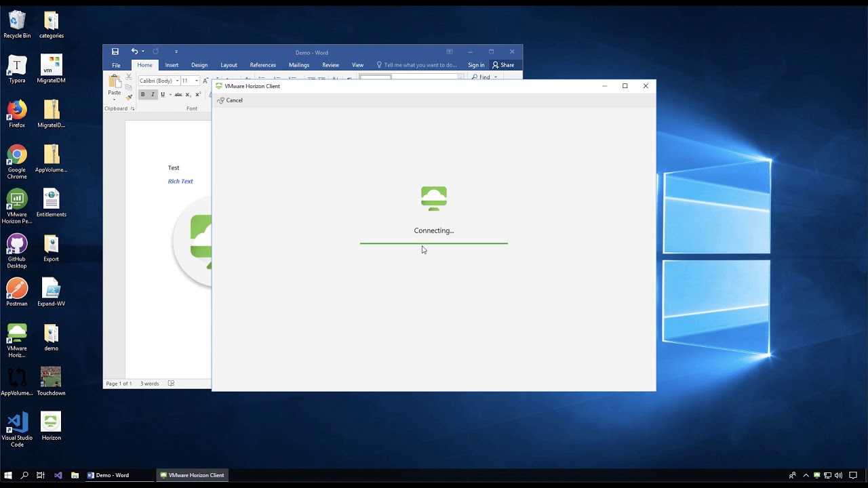The width and height of the screenshot is (868, 488).
Task: Open the View ribbon tab
Action: coord(357,65)
